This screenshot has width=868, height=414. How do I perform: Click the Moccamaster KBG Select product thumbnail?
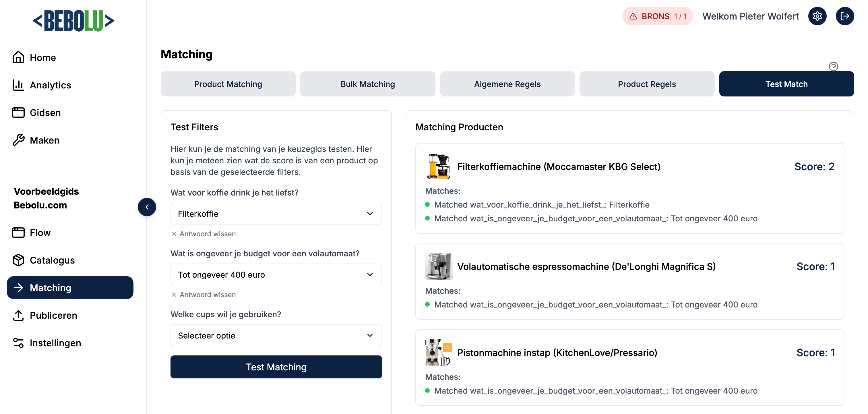pos(439,167)
